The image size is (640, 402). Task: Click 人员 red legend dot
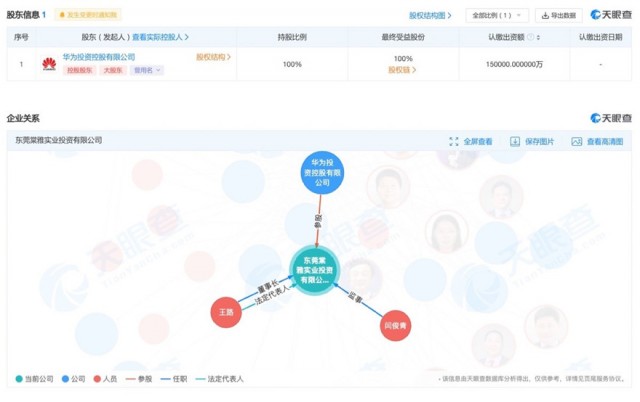pyautogui.click(x=97, y=379)
